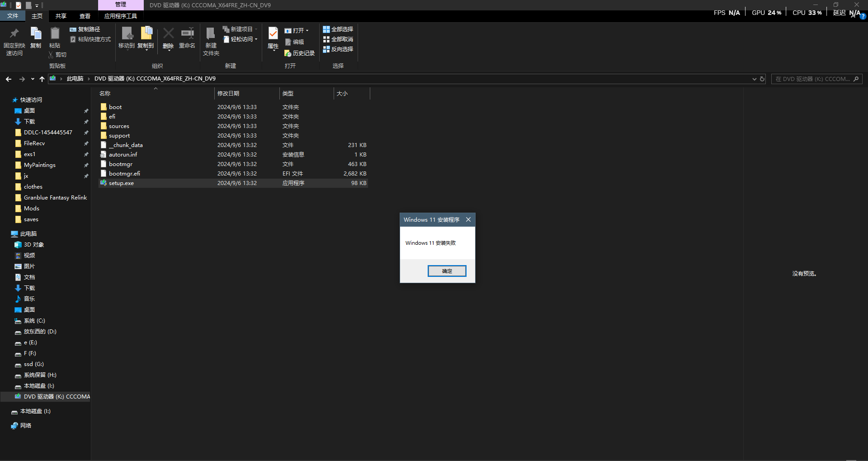868x461 pixels.
Task: Expand the address bar history dropdown
Action: pyautogui.click(x=754, y=79)
